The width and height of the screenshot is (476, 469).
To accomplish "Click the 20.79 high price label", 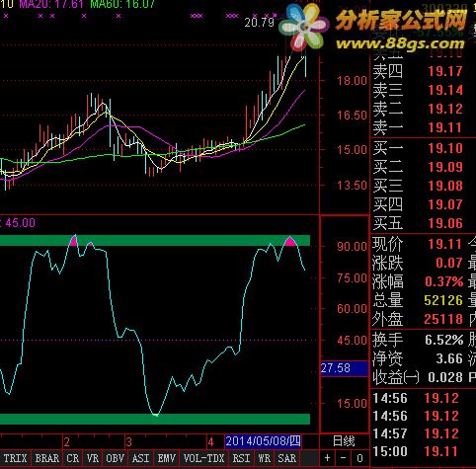I will click(260, 23).
